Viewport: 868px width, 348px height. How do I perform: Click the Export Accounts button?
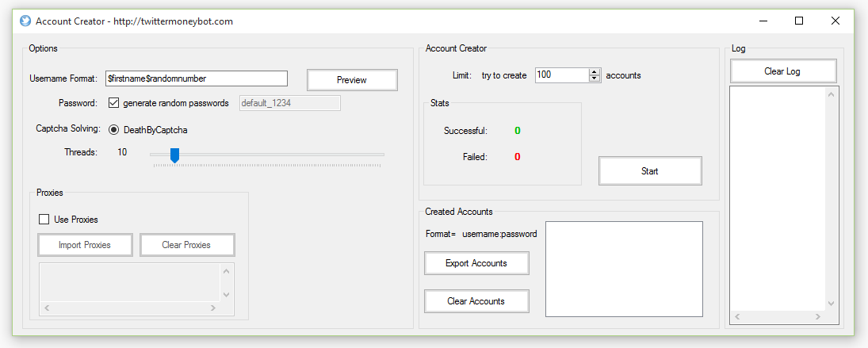click(x=476, y=263)
